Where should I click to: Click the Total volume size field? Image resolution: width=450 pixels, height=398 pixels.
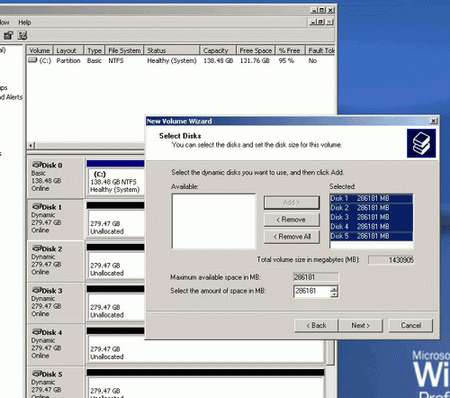pyautogui.click(x=391, y=260)
